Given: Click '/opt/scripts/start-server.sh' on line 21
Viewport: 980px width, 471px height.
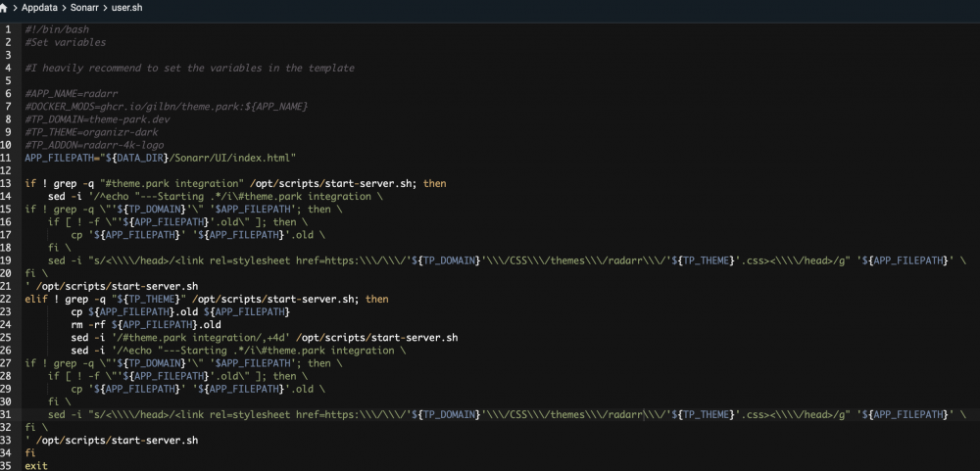Looking at the screenshot, I should pos(117,286).
